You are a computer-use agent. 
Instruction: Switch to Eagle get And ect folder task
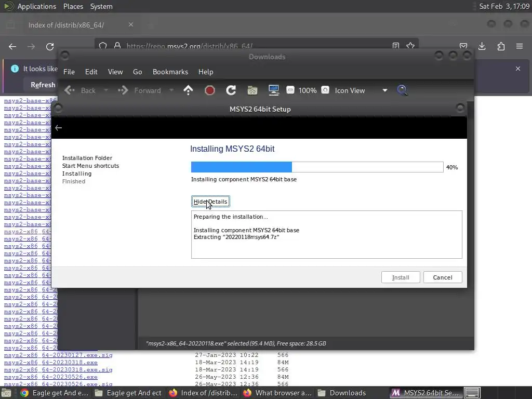click(129, 393)
